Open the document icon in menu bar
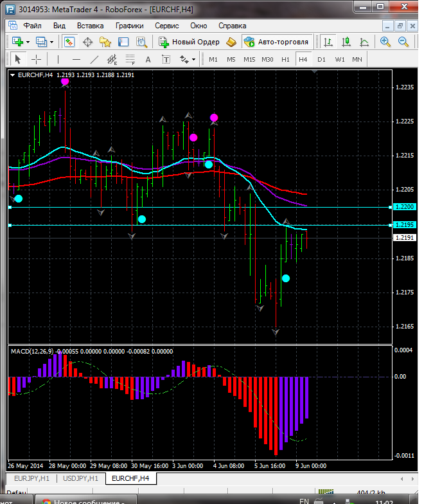Viewport: 424px width, 504px height. pos(13,25)
